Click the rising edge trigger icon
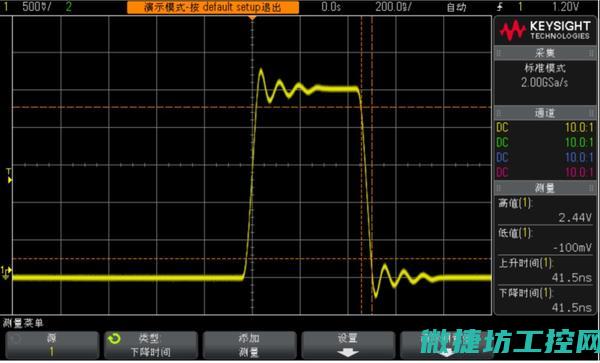 click(500, 7)
